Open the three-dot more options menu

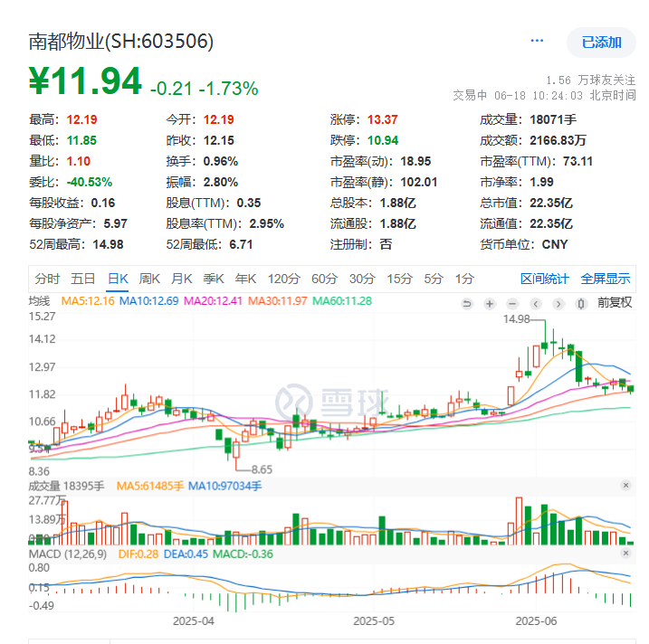(537, 41)
